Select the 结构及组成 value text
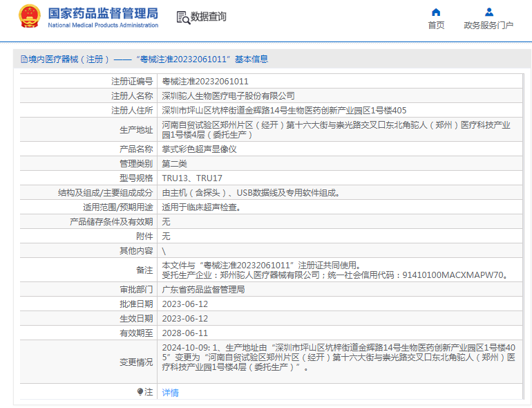 tap(251, 193)
